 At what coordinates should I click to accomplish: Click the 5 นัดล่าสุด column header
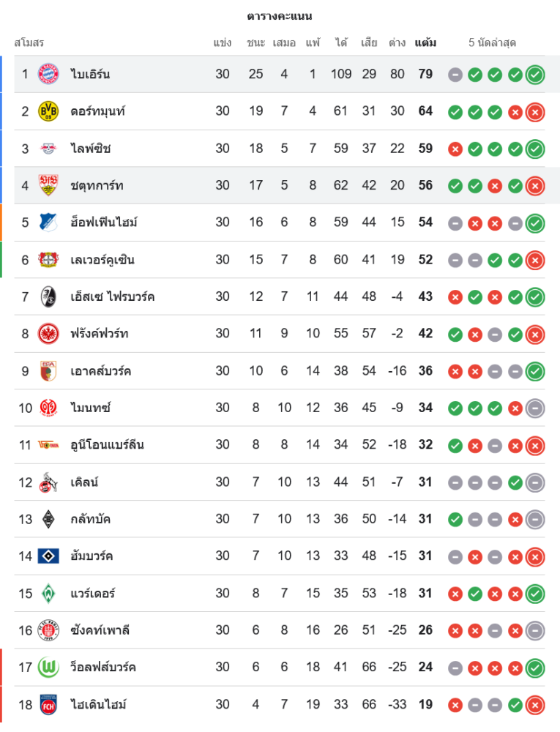click(493, 42)
